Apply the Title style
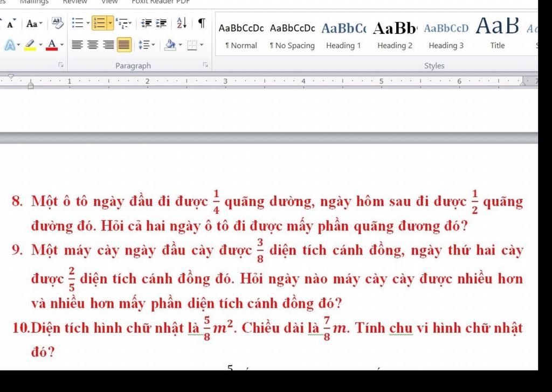This screenshot has height=392, width=552. coord(498,34)
